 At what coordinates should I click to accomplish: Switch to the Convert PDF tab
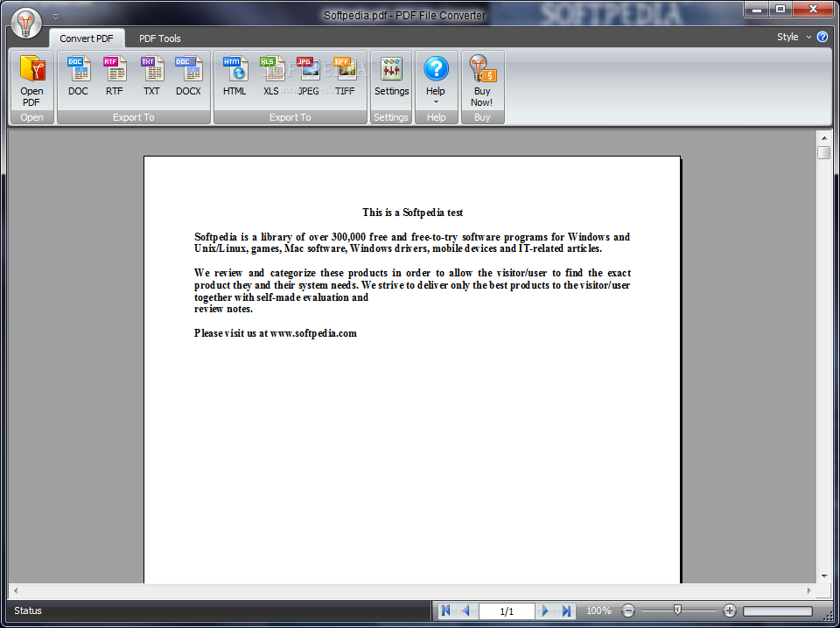point(87,38)
